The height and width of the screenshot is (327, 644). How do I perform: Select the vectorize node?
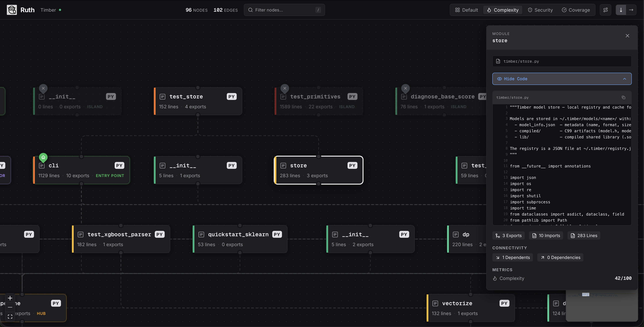click(470, 308)
